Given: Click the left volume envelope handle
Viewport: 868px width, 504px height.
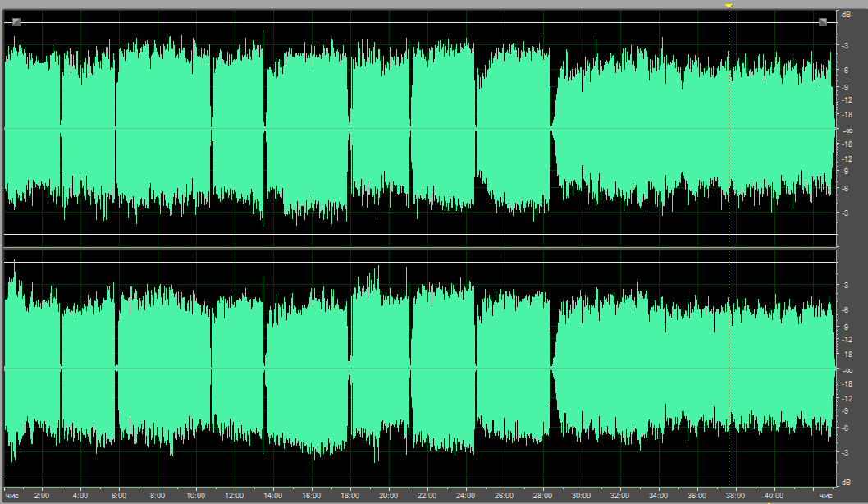Looking at the screenshot, I should coord(16,22).
